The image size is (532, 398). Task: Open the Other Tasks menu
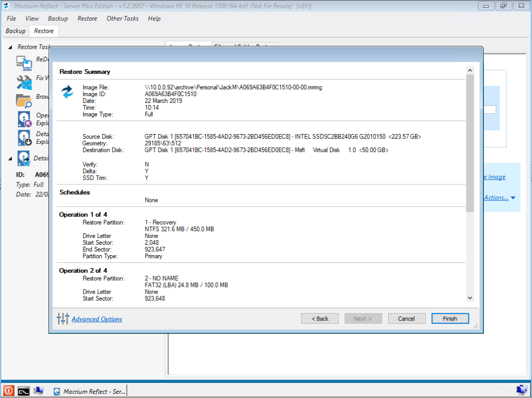click(x=122, y=18)
